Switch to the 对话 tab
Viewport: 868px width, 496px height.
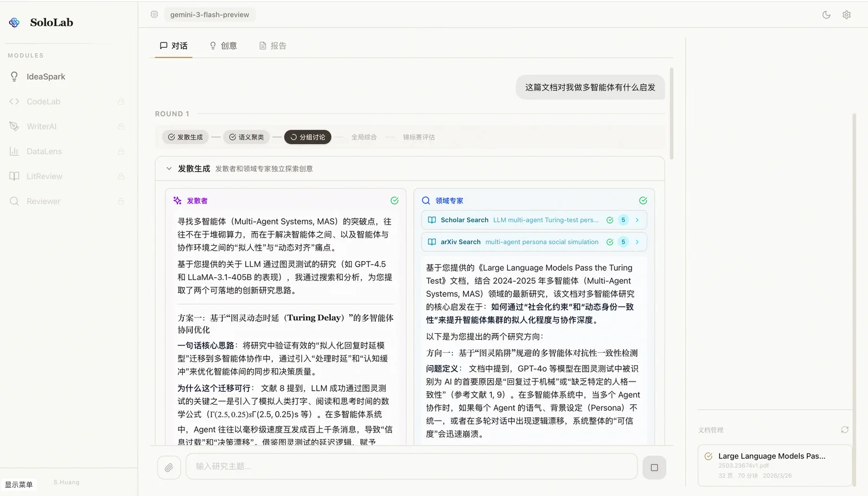(x=174, y=46)
